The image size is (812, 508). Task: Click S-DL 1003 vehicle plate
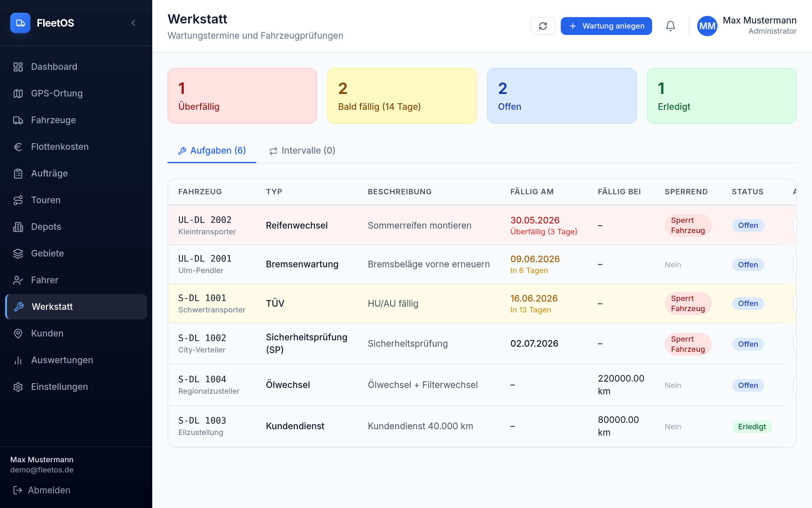[x=202, y=421]
